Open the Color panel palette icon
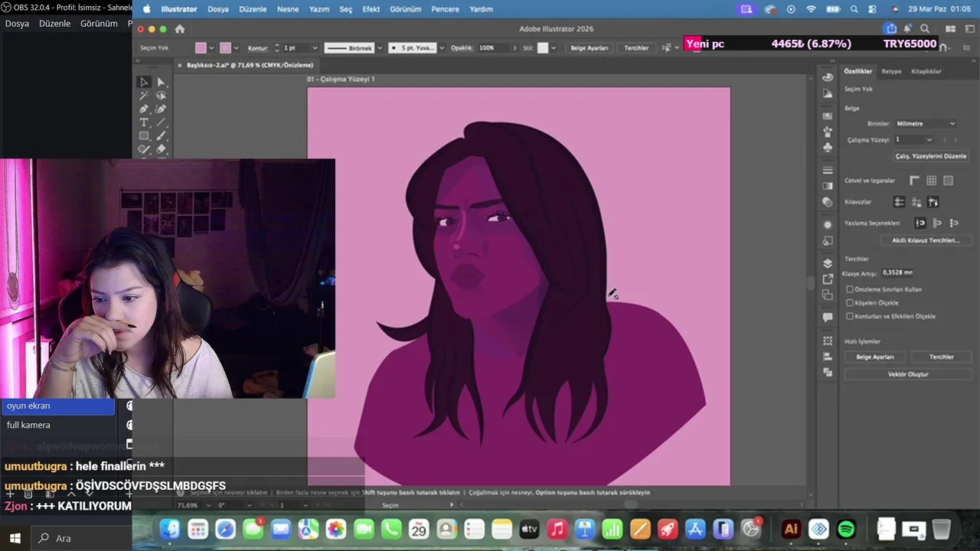980x551 pixels. (828, 77)
